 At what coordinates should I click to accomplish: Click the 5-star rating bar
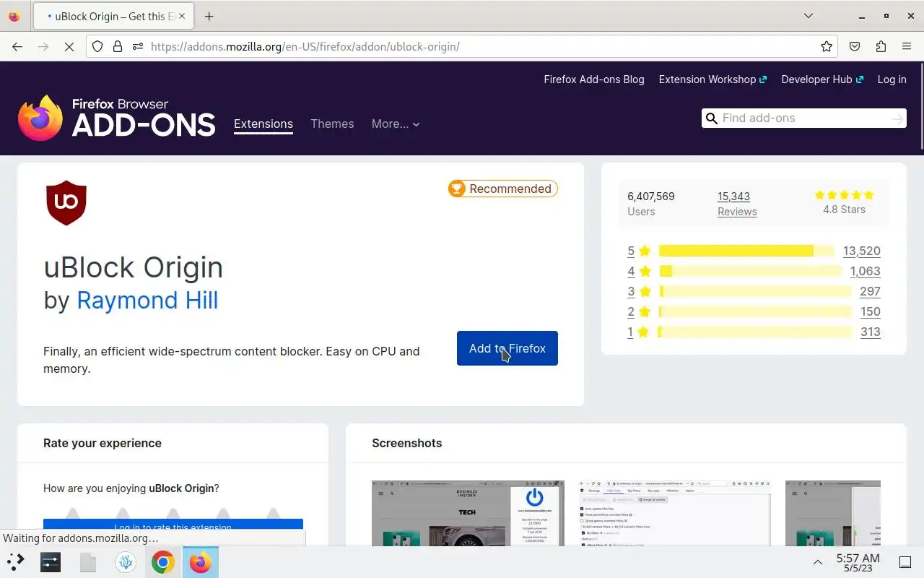coord(746,251)
